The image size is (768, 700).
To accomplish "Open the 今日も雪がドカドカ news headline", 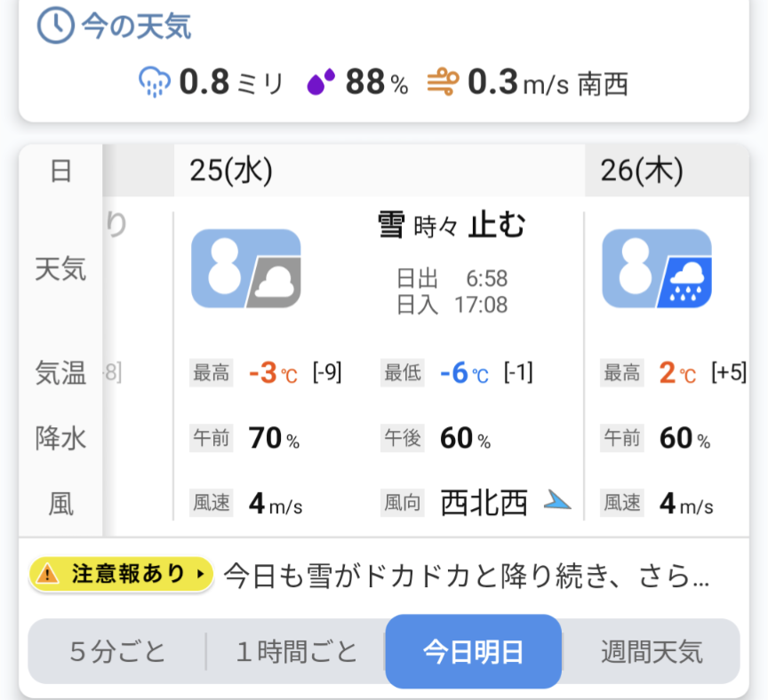I will pos(467,575).
